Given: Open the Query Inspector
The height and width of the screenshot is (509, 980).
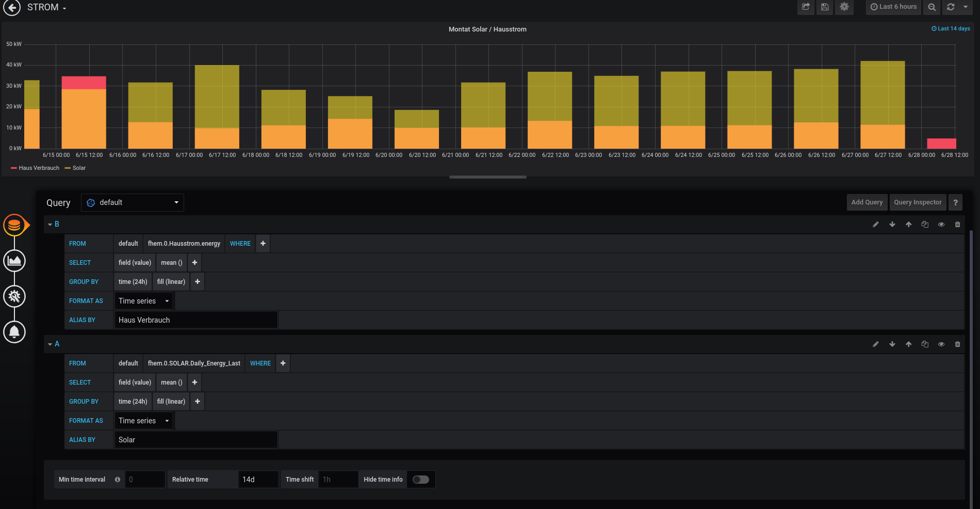Looking at the screenshot, I should [x=918, y=202].
